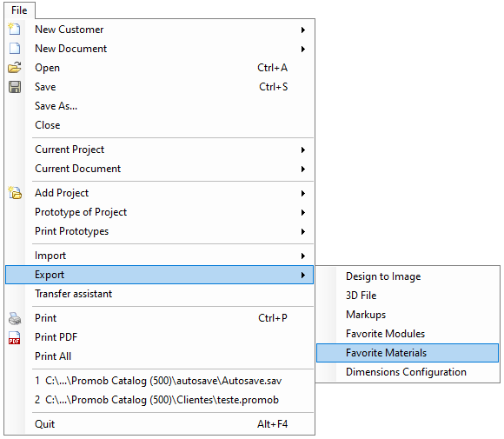Click the Save floppy disk icon
The width and height of the screenshot is (504, 439).
[15, 87]
